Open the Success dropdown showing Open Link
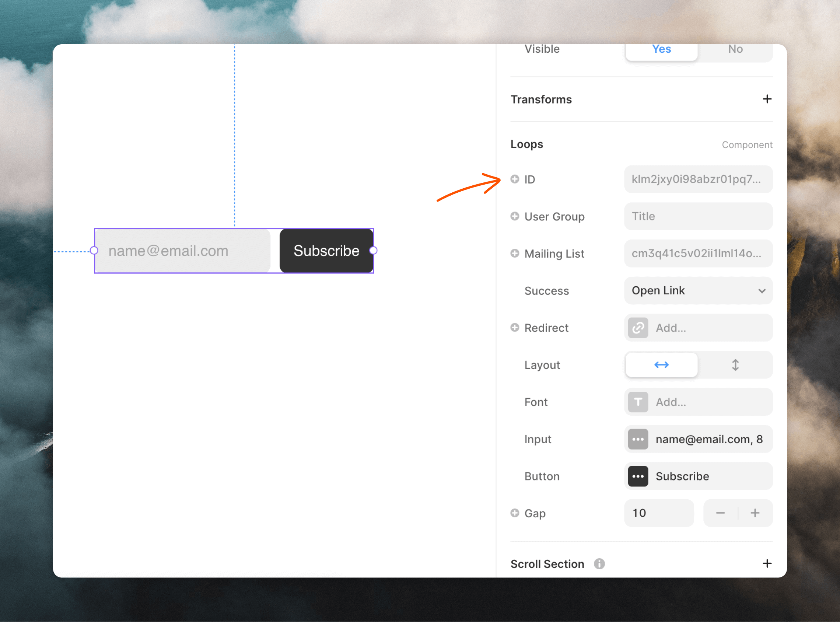Screen dimensions: 840x622 [x=698, y=290]
